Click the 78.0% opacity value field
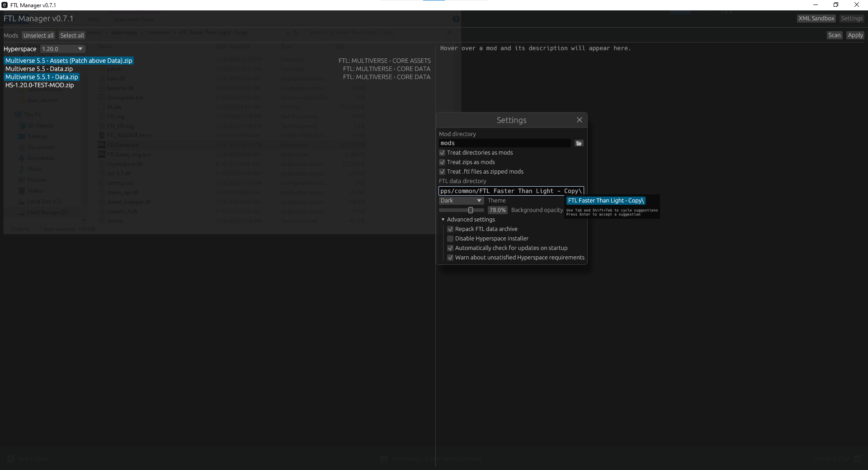Image resolution: width=868 pixels, height=470 pixels. [497, 210]
